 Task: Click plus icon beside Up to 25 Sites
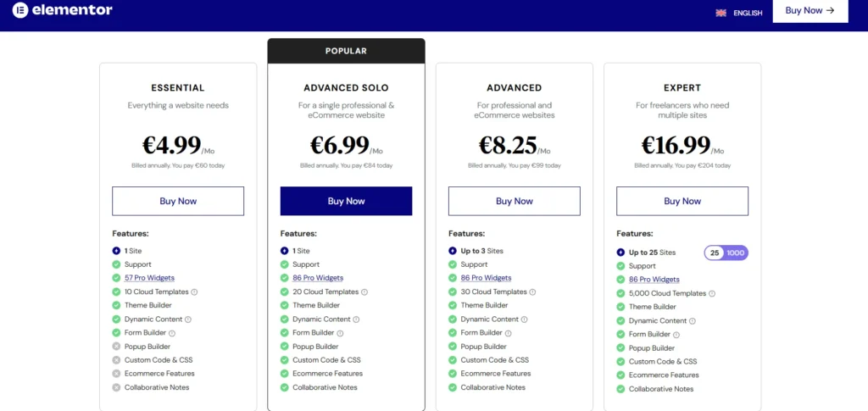[x=620, y=253]
